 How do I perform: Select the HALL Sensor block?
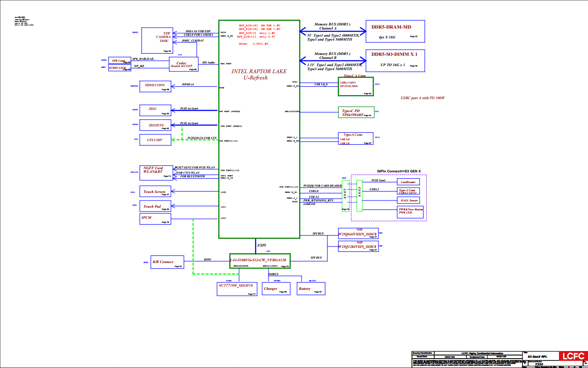tap(409, 201)
